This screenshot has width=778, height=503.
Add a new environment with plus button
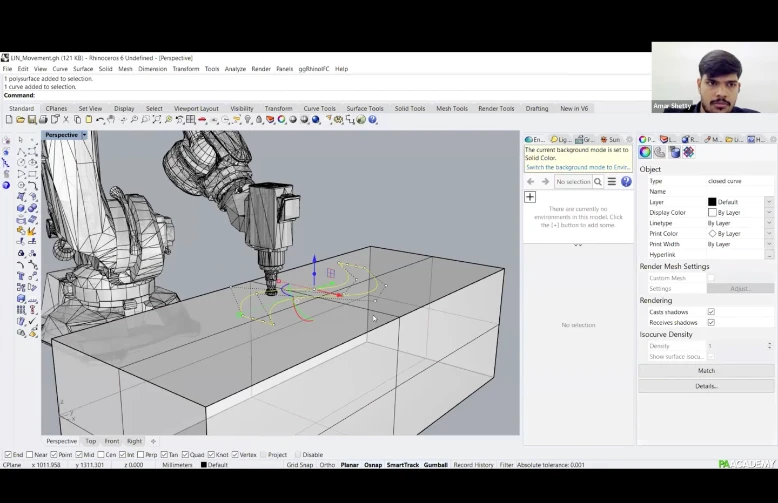(x=530, y=197)
